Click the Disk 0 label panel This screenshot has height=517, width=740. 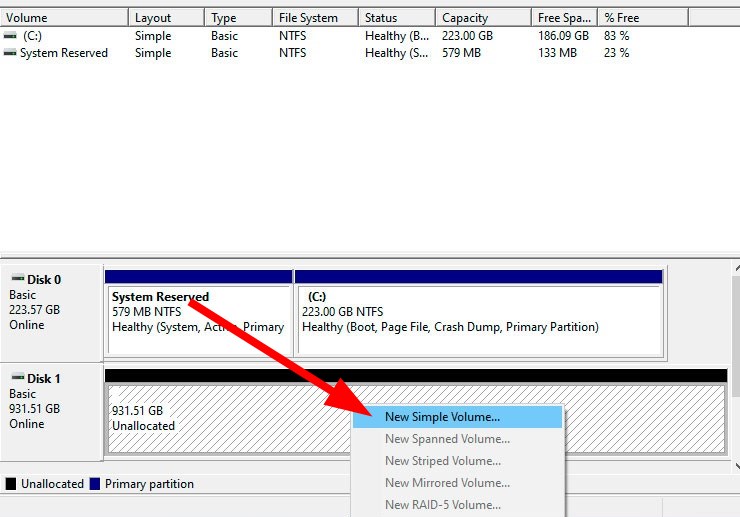click(51, 313)
